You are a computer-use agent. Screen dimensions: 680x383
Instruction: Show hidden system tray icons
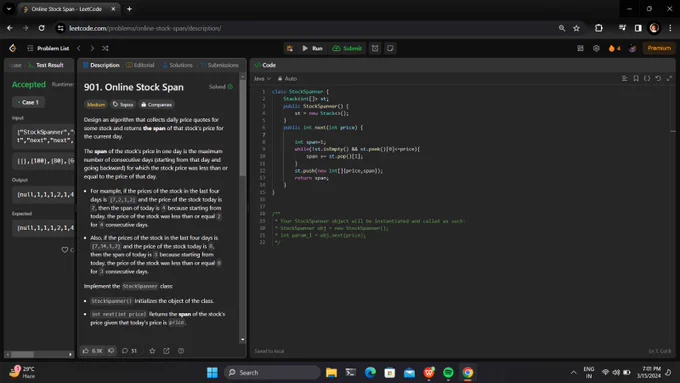tap(574, 373)
